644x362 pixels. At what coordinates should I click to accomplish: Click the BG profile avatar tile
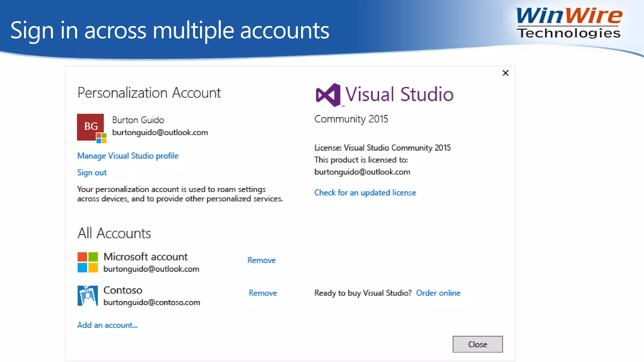click(x=91, y=127)
